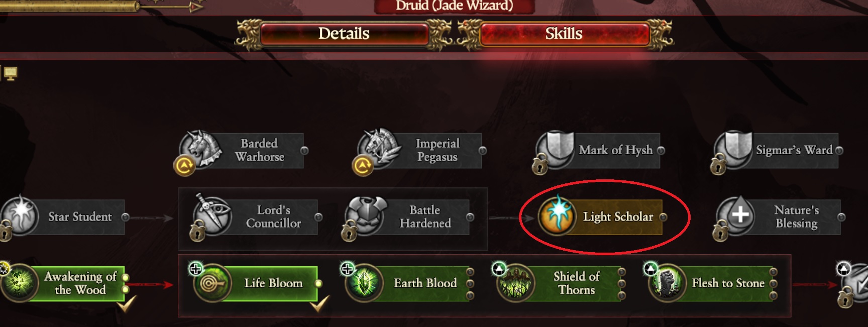Click the Awakening of the Wood label
Viewport: 868px width, 327px height.
[x=80, y=283]
